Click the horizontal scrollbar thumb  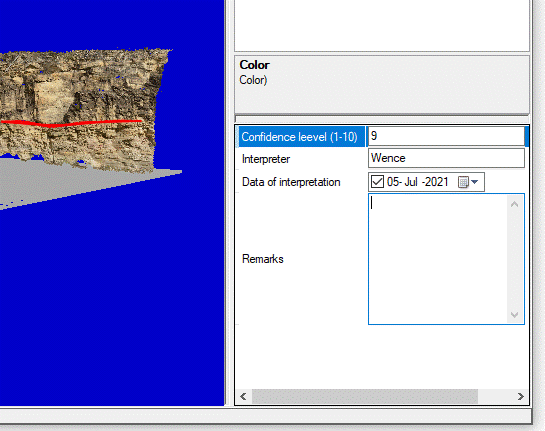[x=365, y=397]
